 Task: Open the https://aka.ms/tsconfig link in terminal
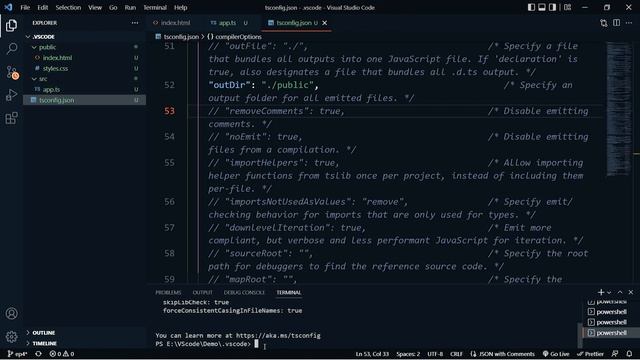278,336
